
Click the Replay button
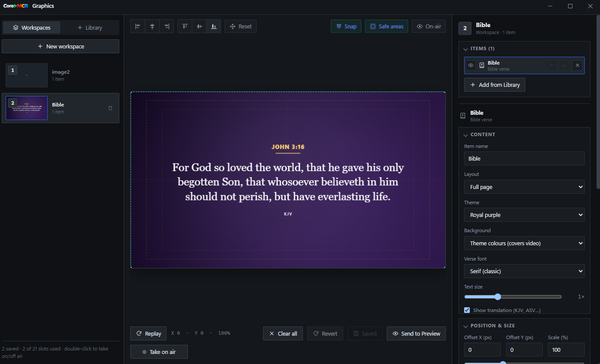point(149,333)
